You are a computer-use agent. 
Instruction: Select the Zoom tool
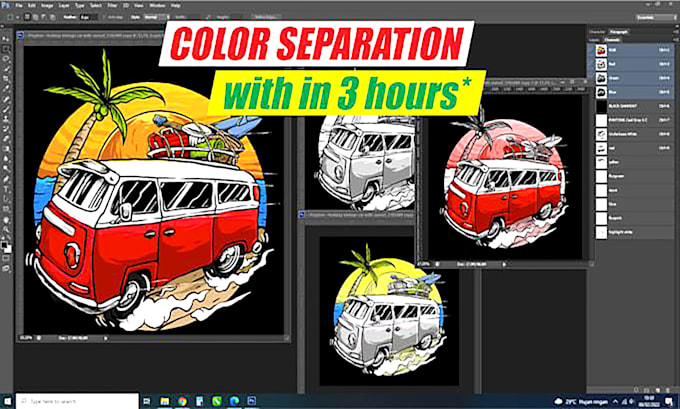pos(6,229)
